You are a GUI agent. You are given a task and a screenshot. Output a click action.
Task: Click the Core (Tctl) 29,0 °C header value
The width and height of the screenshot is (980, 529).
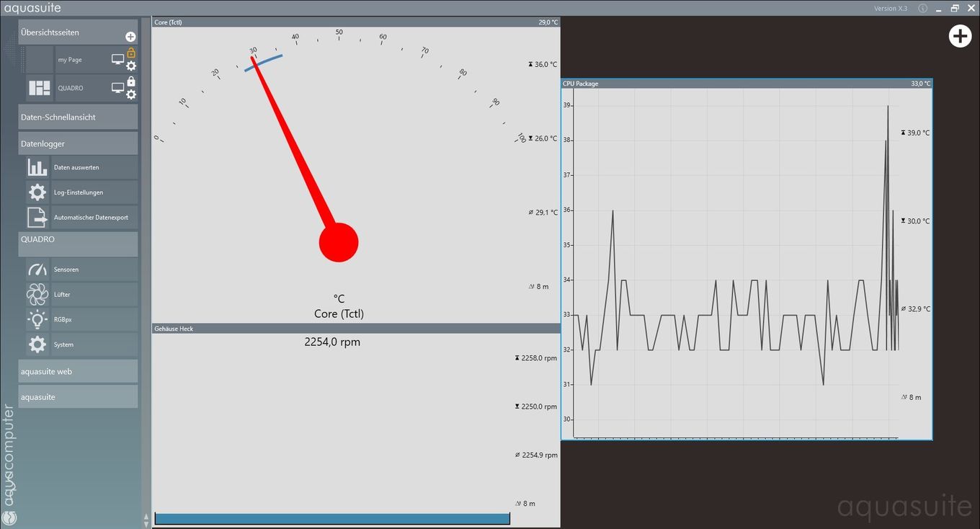click(548, 22)
